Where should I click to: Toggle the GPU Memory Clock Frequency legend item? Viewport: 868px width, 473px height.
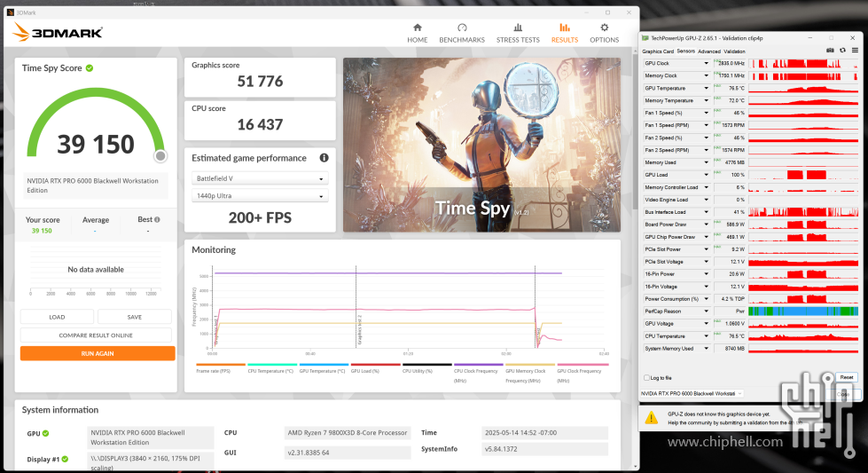point(530,373)
